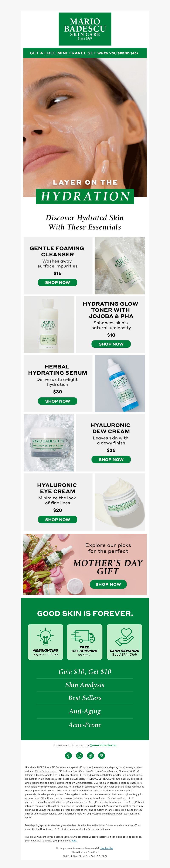Shop the Mother's Day Gift picks
The image size is (170, 868).
coord(108,584)
